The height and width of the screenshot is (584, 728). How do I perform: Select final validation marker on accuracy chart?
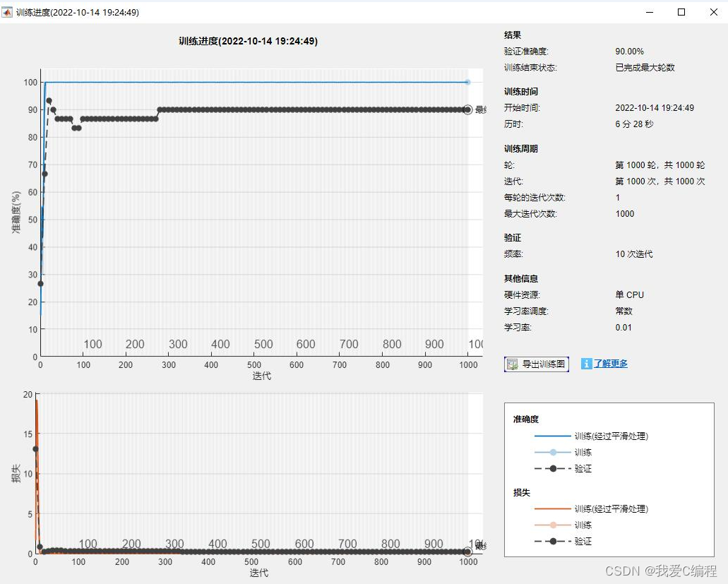tap(467, 109)
